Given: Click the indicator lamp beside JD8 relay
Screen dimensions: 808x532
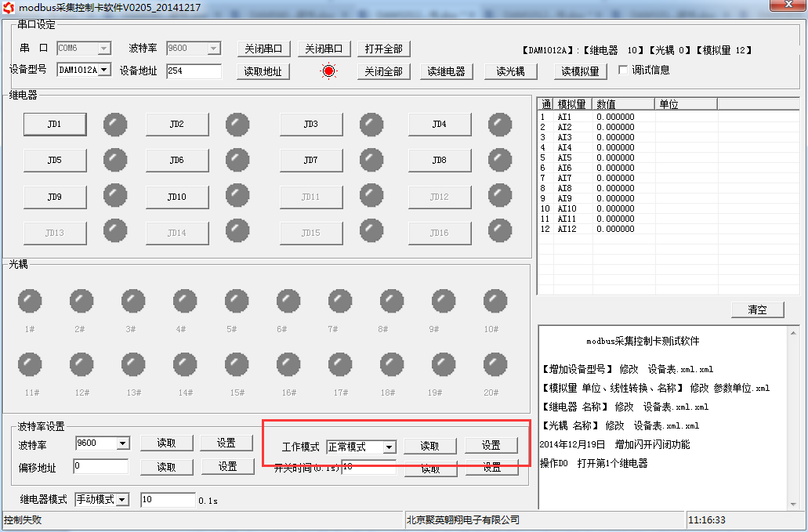Looking at the screenshot, I should [500, 160].
